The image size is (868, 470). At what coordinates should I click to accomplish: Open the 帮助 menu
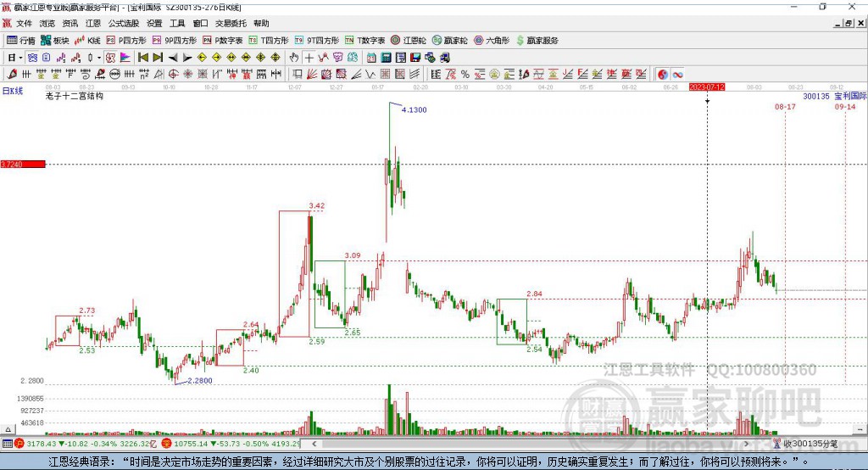261,23
